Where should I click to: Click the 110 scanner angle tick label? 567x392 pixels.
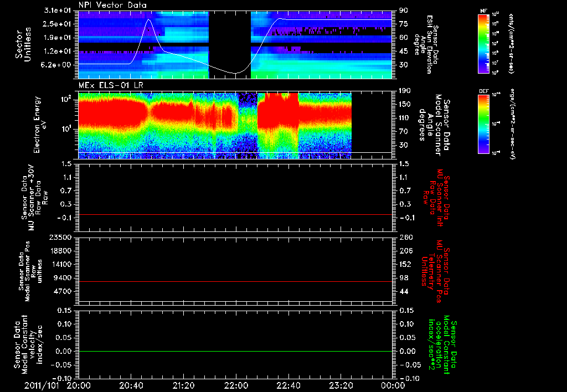(405, 118)
